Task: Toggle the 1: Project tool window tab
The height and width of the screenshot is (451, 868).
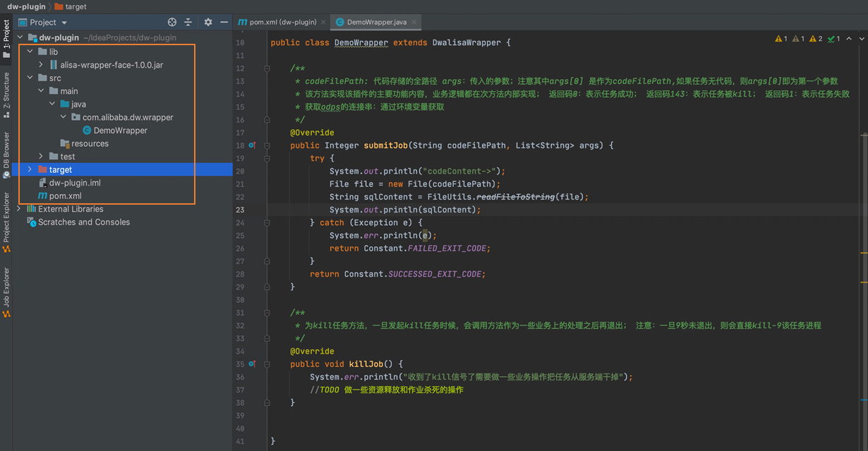Action: (6, 39)
